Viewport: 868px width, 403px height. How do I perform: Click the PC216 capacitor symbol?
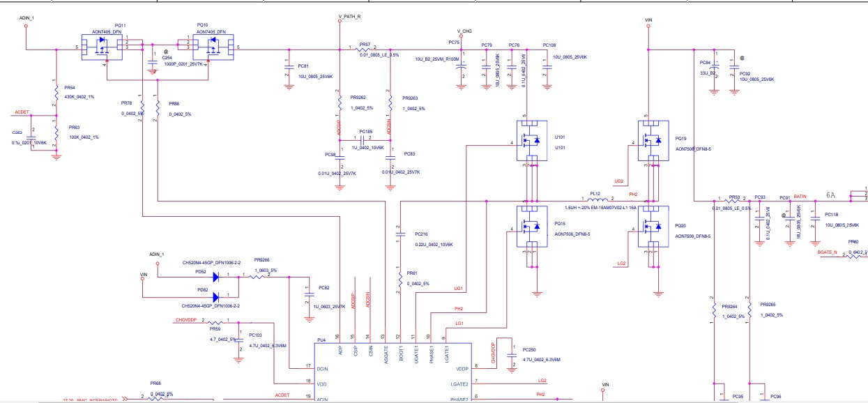point(399,235)
